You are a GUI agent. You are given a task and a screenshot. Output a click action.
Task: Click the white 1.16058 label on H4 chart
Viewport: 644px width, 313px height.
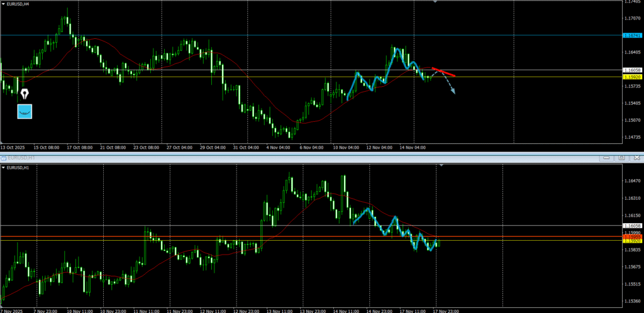(x=631, y=70)
